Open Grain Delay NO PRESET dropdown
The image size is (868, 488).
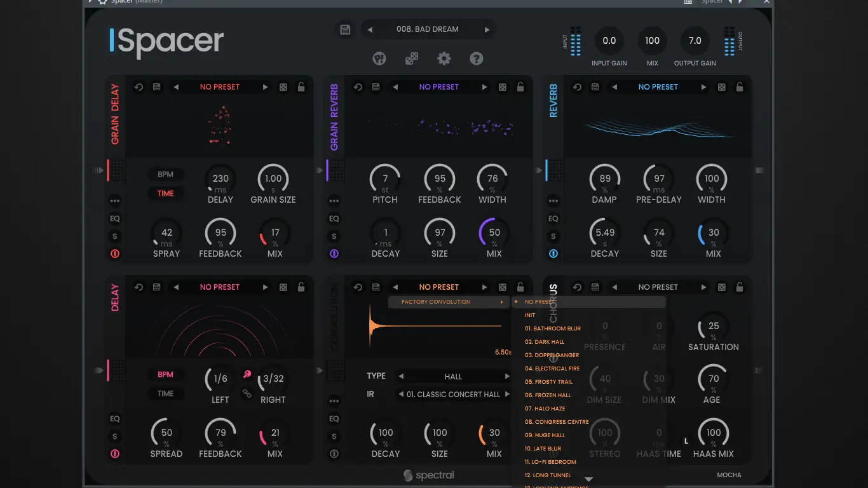point(220,87)
